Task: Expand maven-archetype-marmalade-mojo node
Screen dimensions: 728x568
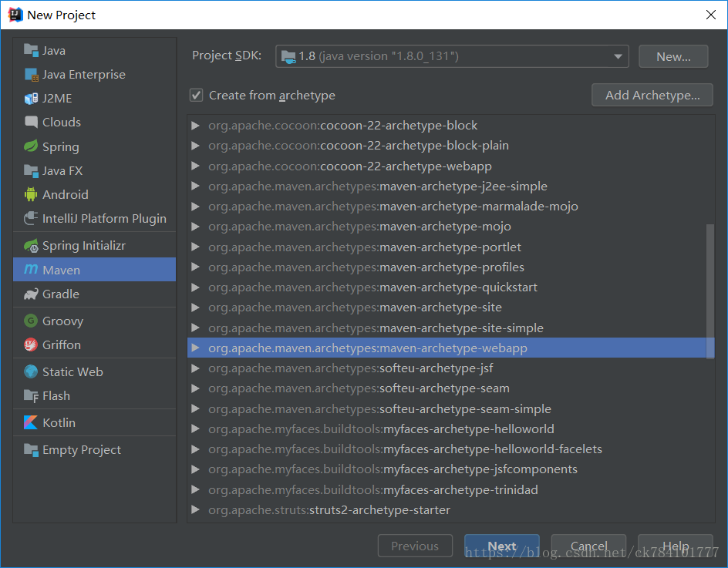Action: point(195,206)
